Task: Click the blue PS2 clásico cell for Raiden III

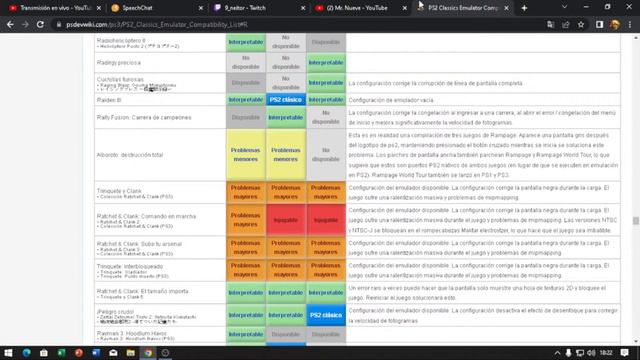Action: 286,100
